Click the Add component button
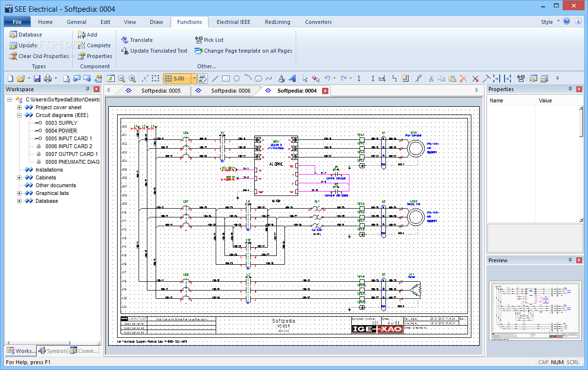Image resolution: width=588 pixels, height=370 pixels. [87, 35]
